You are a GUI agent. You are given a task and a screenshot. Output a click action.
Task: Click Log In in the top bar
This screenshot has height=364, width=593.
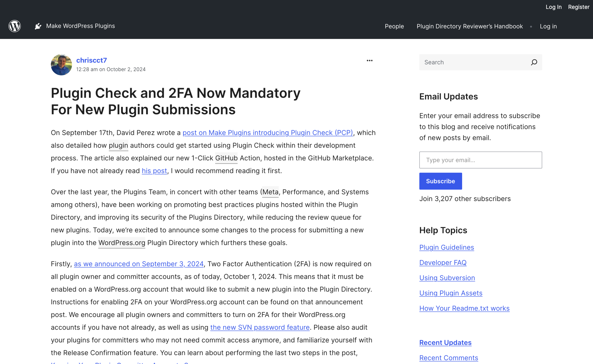pyautogui.click(x=553, y=7)
